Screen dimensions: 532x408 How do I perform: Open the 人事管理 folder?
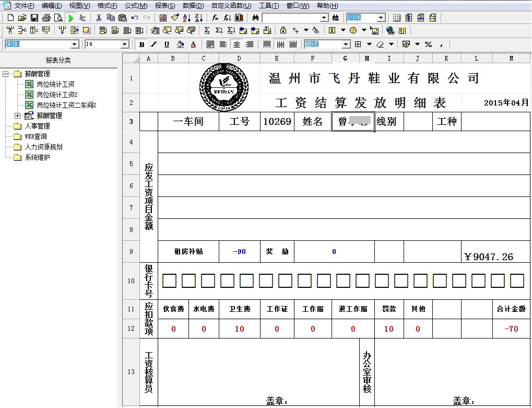37,126
